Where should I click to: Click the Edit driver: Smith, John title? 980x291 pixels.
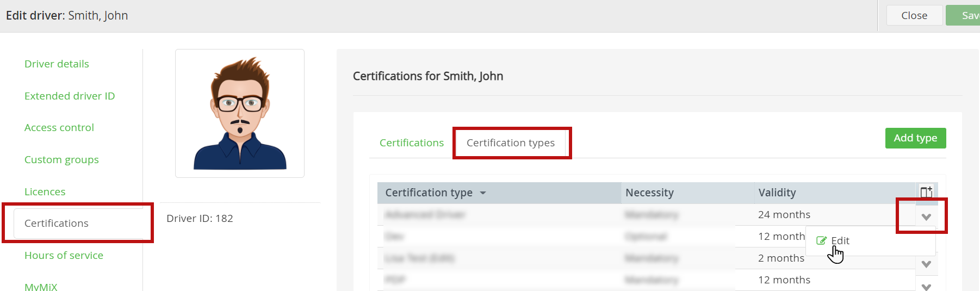point(67,15)
